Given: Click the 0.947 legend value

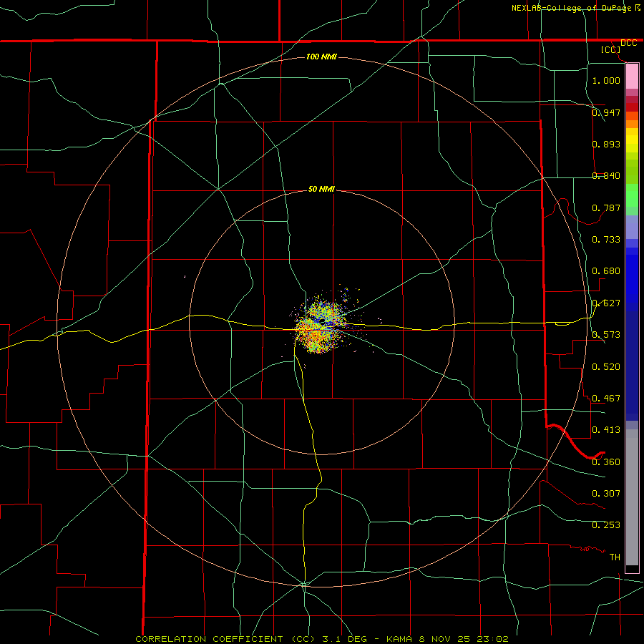Looking at the screenshot, I should pos(606,112).
